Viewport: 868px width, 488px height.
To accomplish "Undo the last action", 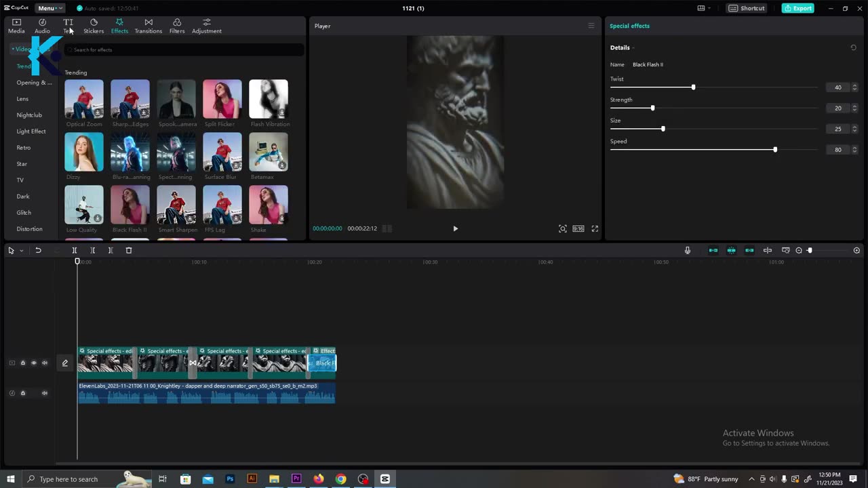I will [38, 250].
